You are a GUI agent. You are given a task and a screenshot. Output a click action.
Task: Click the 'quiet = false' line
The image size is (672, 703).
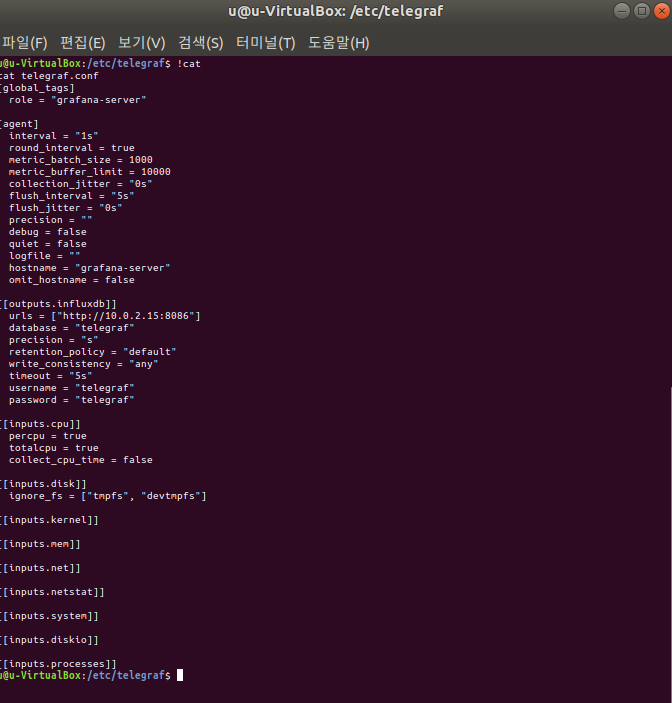pos(48,244)
